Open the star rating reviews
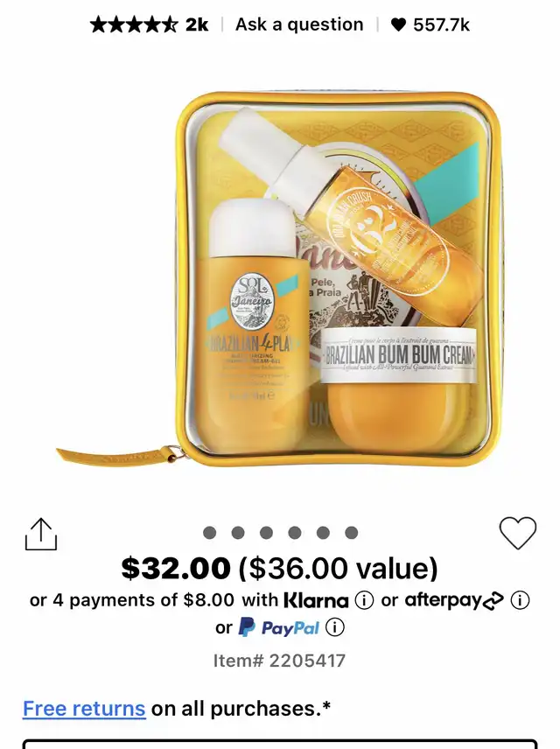This screenshot has width=560, height=749. pos(134,24)
